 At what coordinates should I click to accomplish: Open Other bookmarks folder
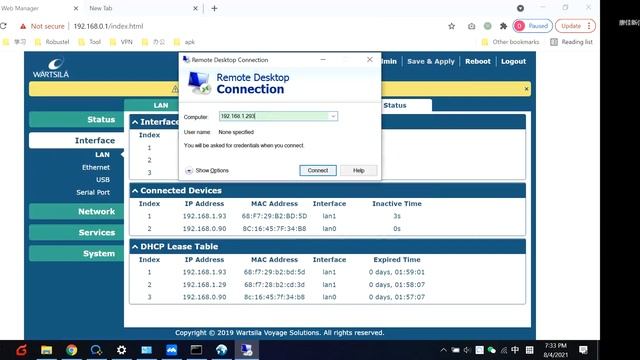point(510,42)
